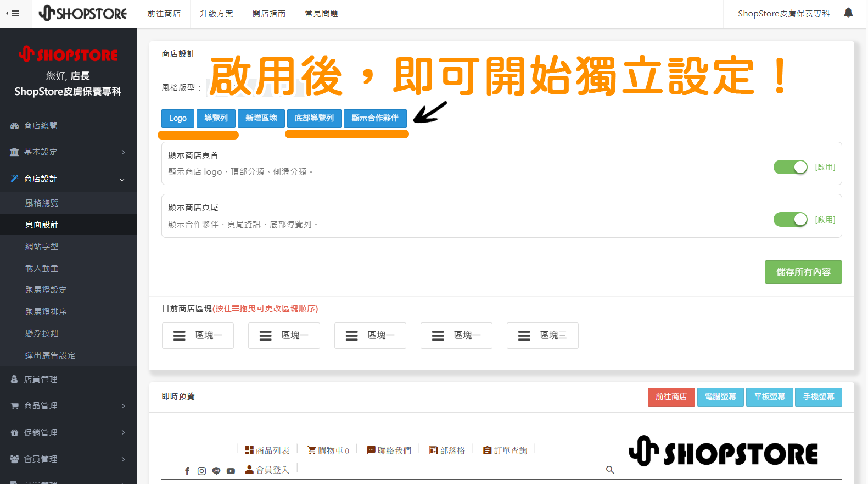Viewport: 868px width, 484px height.
Task: Toggle 顯示商店頁尾 switch
Action: point(791,220)
